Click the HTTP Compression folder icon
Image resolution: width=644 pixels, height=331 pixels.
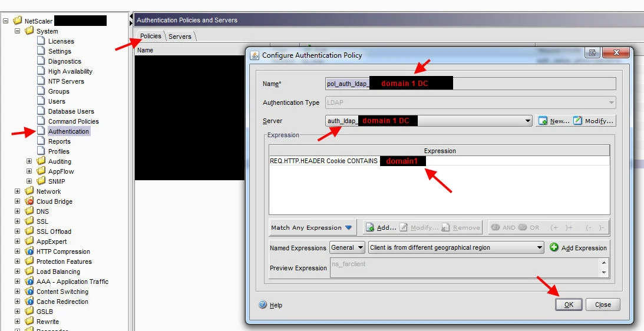tap(29, 251)
